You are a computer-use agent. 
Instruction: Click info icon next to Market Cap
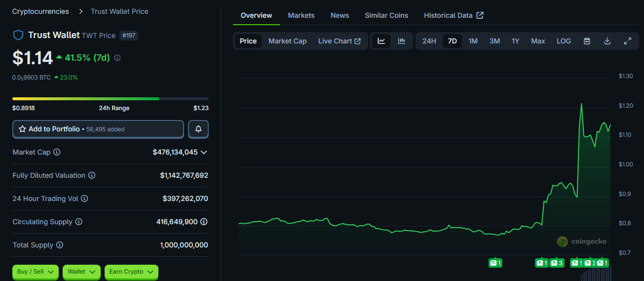[57, 152]
